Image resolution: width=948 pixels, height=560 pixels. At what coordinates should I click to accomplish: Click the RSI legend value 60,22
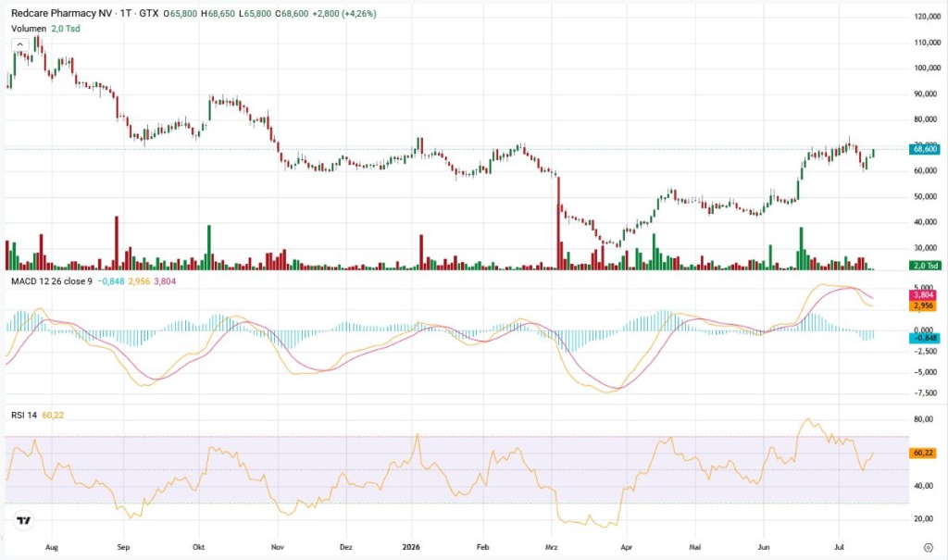tap(53, 415)
